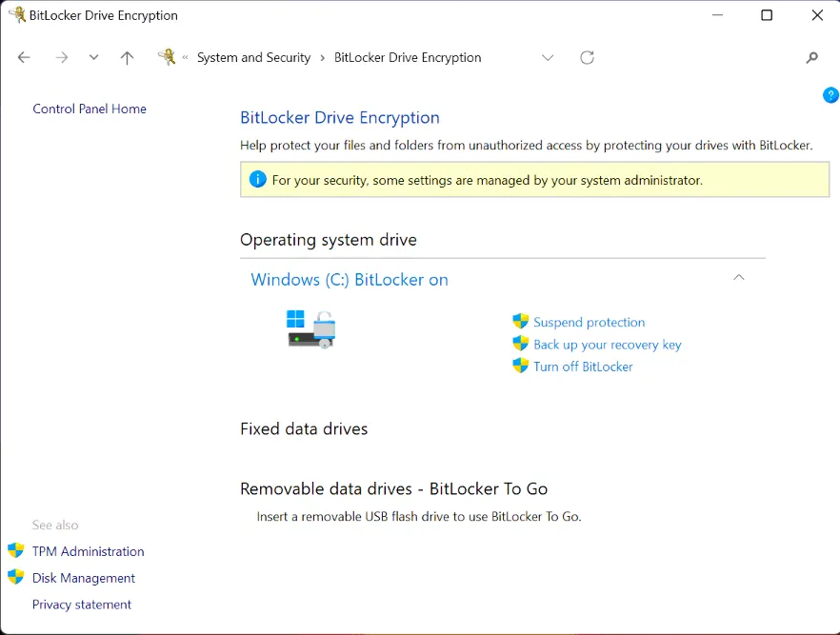Image resolution: width=840 pixels, height=635 pixels.
Task: Click 'Insert a removable USB flash drive' text
Action: click(x=419, y=517)
